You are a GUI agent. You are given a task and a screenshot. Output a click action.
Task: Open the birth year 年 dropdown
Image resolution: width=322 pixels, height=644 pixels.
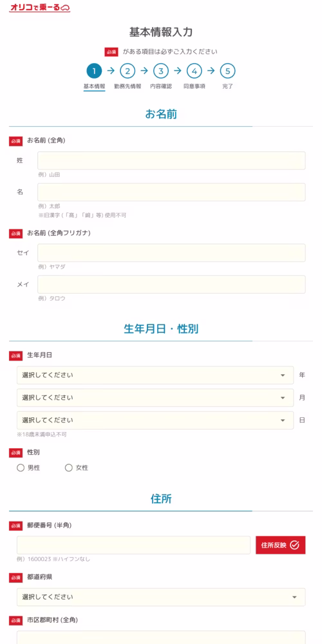tap(155, 375)
